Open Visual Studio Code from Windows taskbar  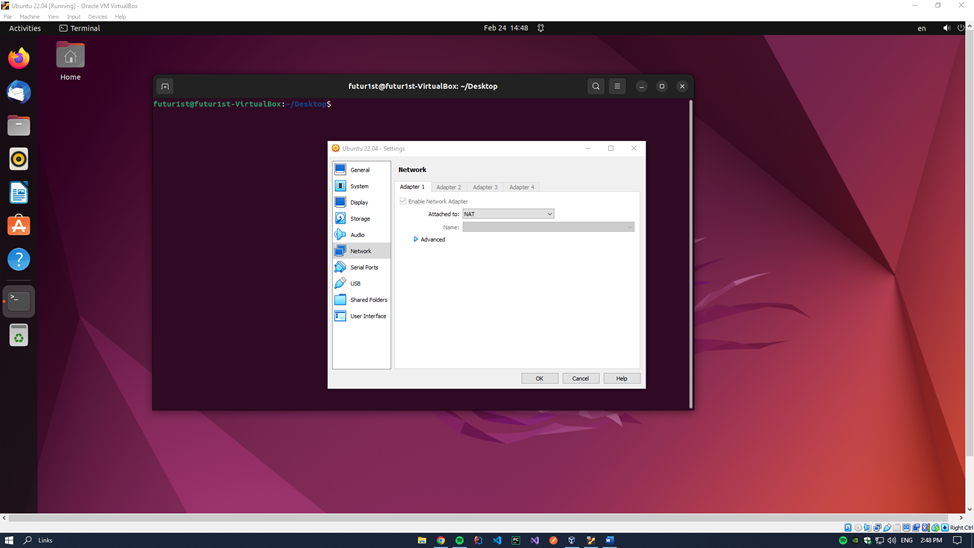497,541
